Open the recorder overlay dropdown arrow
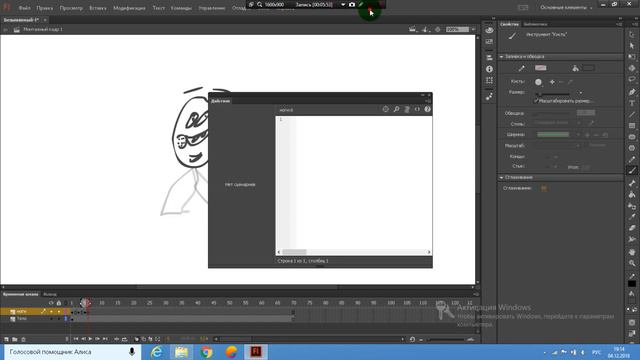This screenshot has width=640, height=360. tap(343, 4)
